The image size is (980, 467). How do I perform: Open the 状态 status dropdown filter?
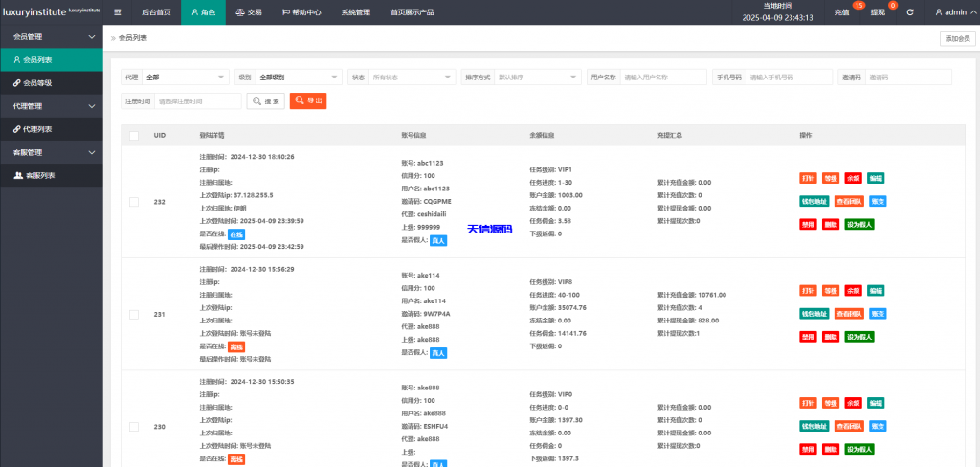point(412,77)
